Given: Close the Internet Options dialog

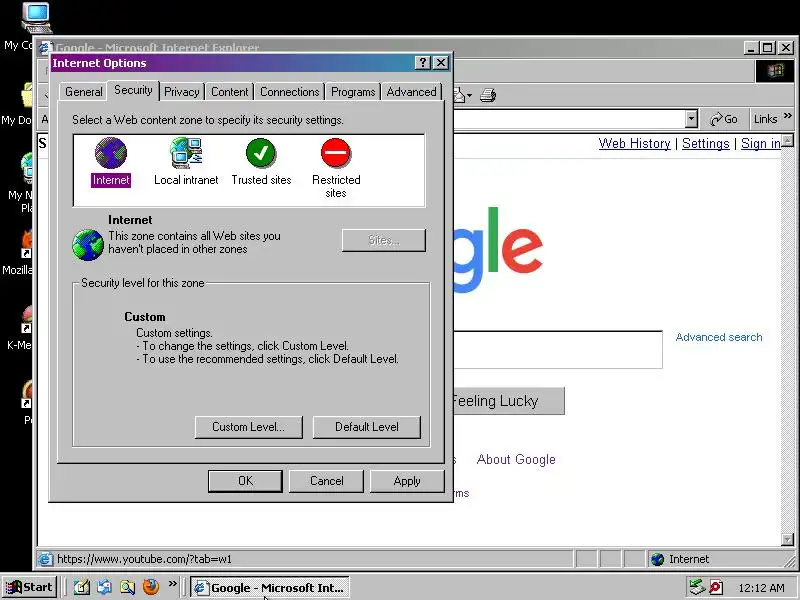Looking at the screenshot, I should pyautogui.click(x=441, y=63).
